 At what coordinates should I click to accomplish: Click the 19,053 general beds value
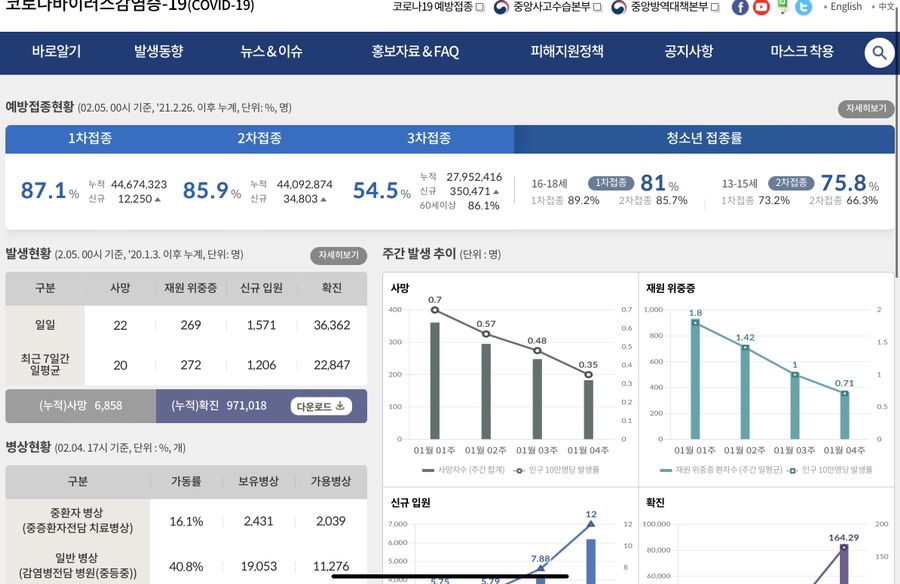pyautogui.click(x=259, y=566)
